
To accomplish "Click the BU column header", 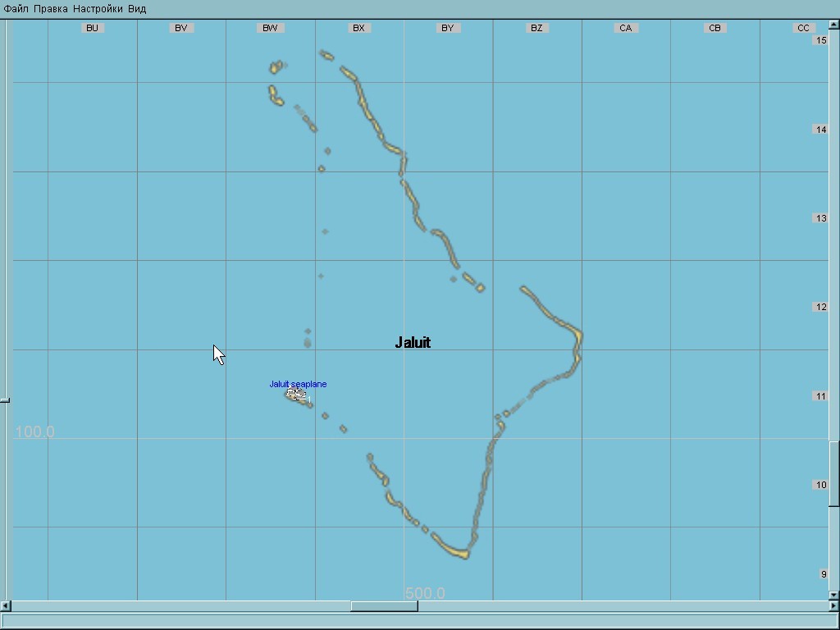I will tap(92, 28).
